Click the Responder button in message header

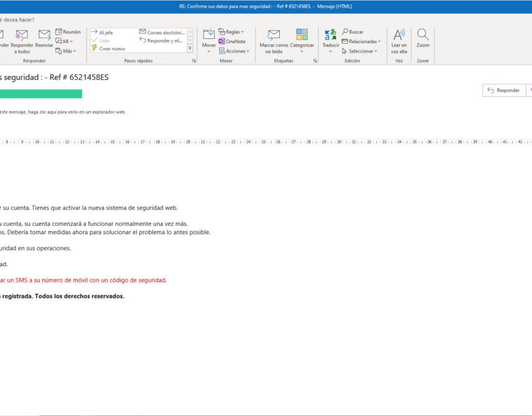[x=504, y=90]
